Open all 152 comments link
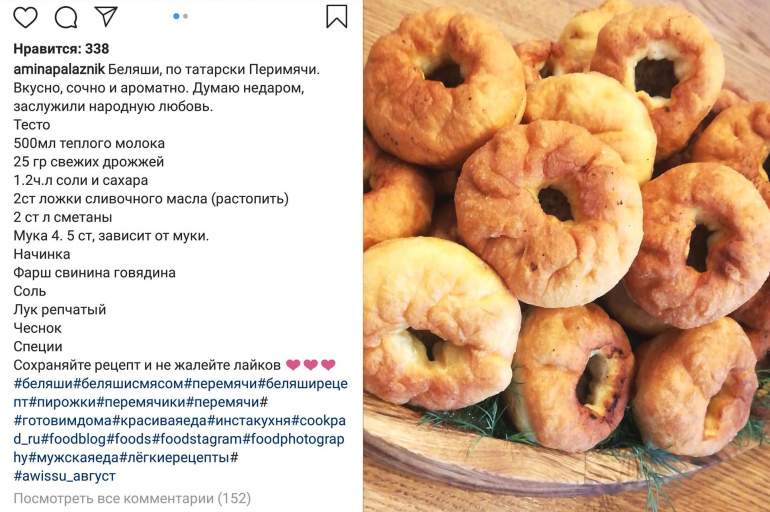The image size is (770, 512). click(x=132, y=499)
